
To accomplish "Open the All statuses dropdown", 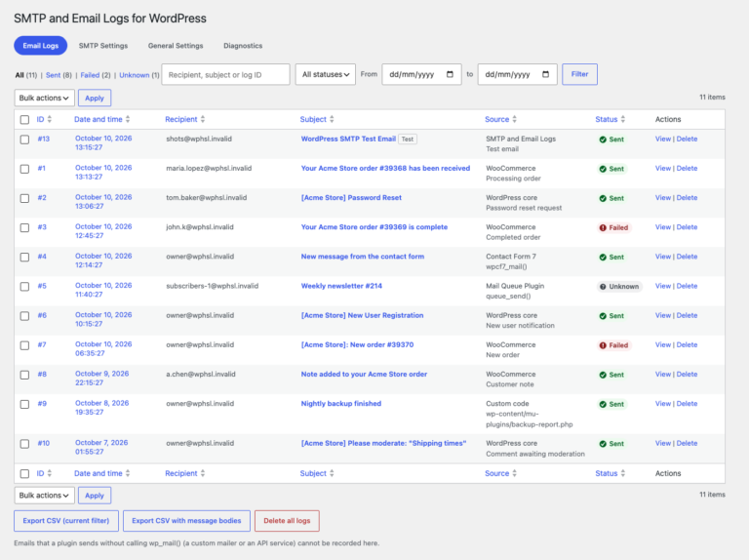I will coord(326,74).
